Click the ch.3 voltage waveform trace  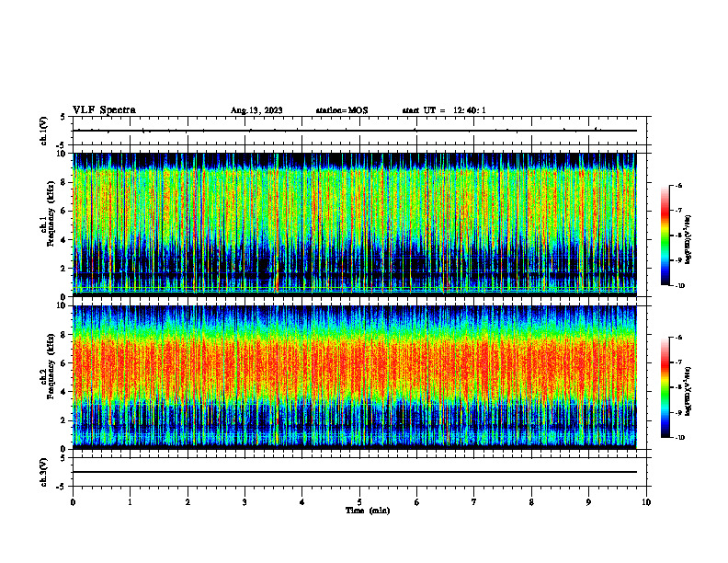tap(355, 472)
